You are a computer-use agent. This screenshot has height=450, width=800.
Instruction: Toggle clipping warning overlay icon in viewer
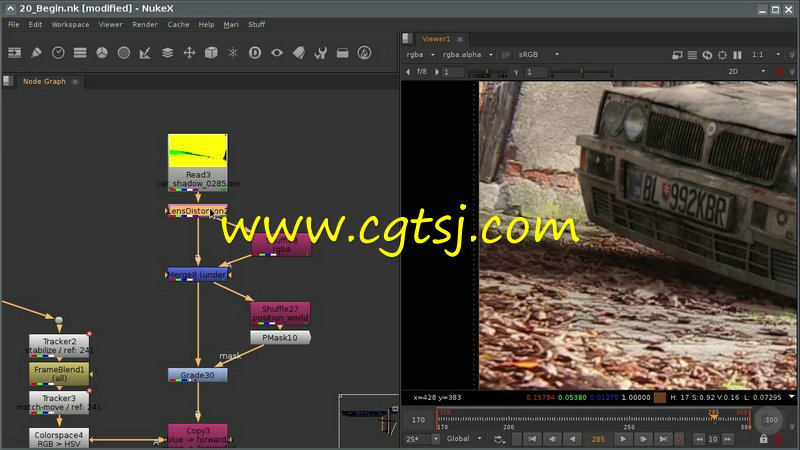click(677, 55)
